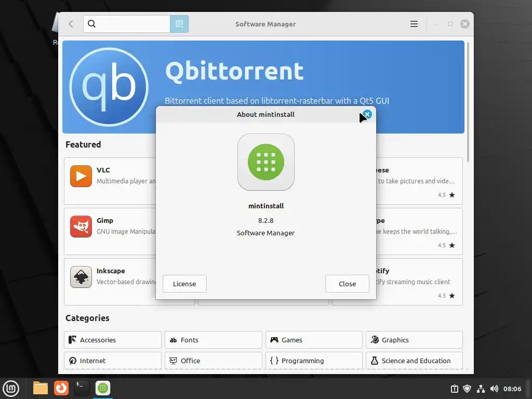Screen dimensions: 532x399
Task: Open the Accessories category
Action: pos(113,340)
